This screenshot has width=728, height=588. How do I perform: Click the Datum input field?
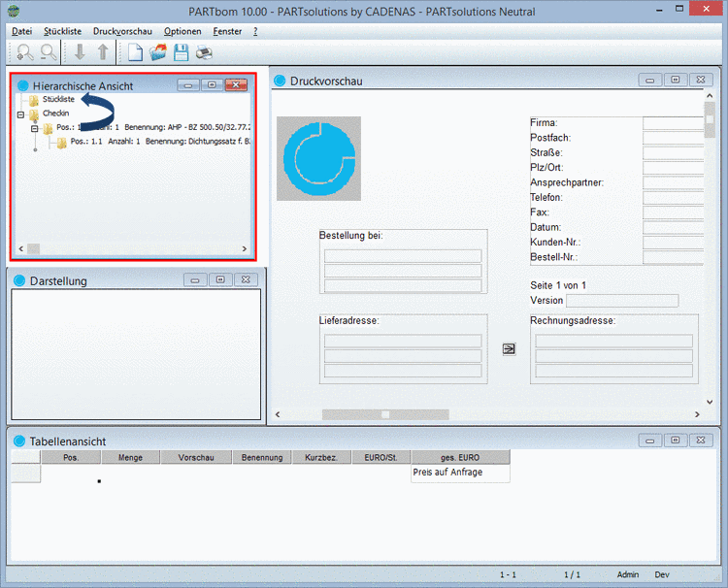pyautogui.click(x=674, y=227)
